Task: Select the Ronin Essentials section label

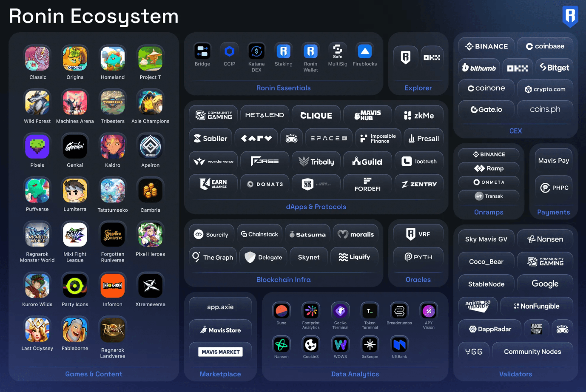Action: [283, 88]
